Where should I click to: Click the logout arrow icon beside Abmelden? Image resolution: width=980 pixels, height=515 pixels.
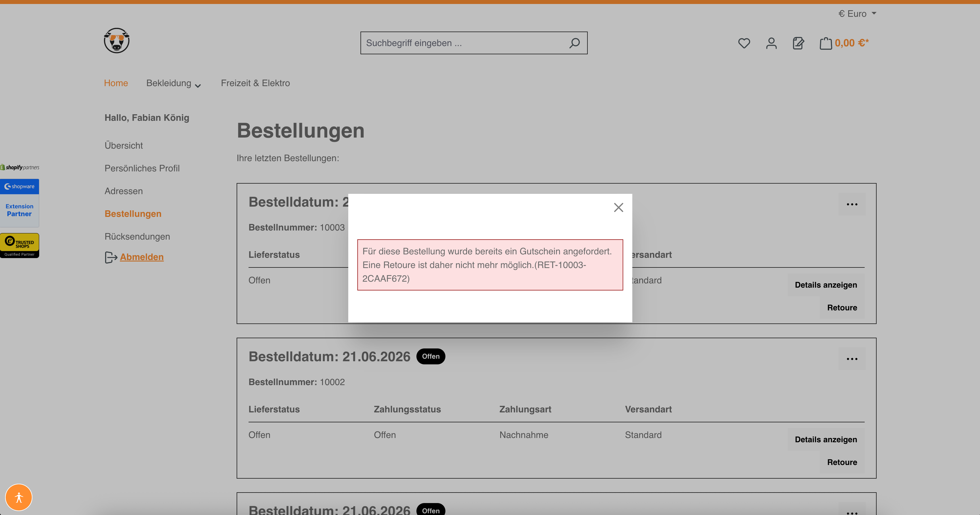tap(111, 257)
